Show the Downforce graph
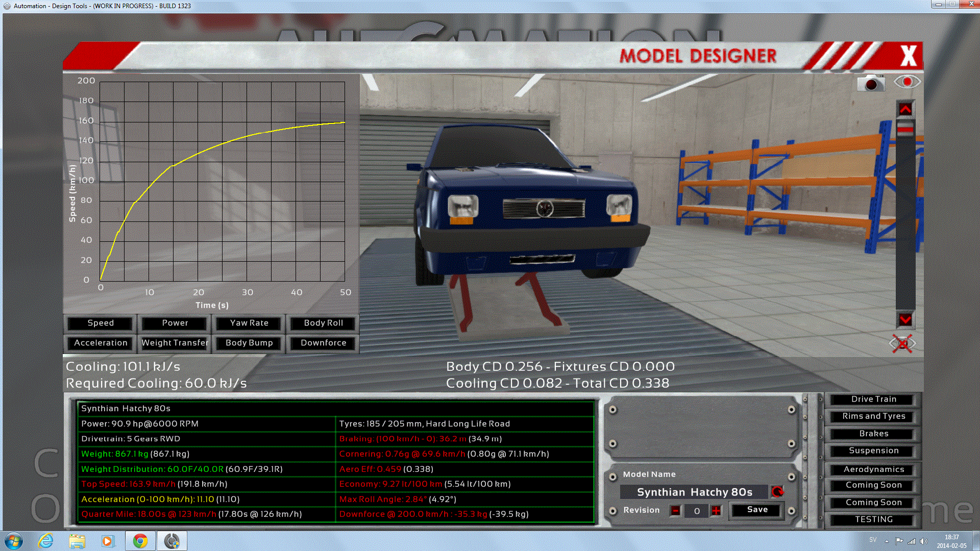This screenshot has width=980, height=551. pyautogui.click(x=324, y=343)
